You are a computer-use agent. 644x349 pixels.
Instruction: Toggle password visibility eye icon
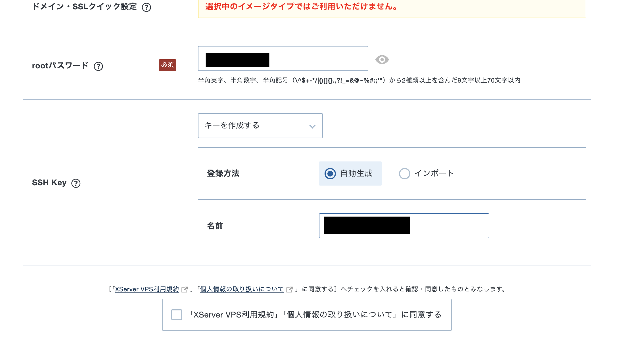click(382, 60)
